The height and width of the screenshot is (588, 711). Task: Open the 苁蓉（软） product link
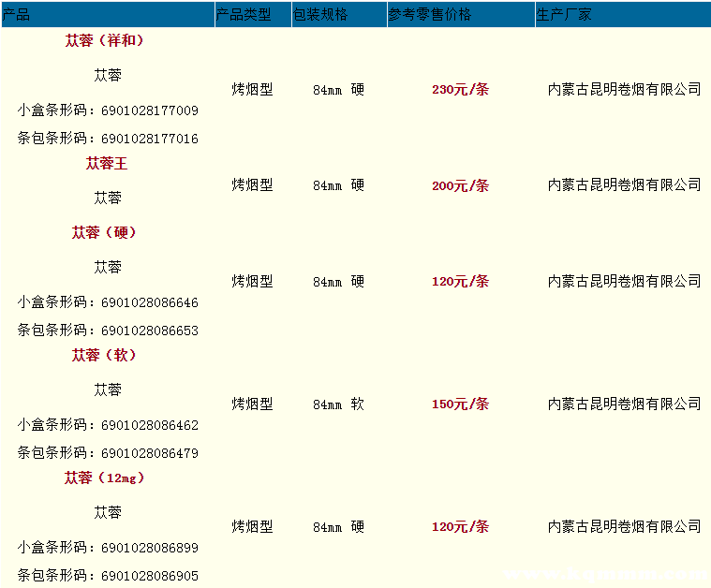click(104, 355)
